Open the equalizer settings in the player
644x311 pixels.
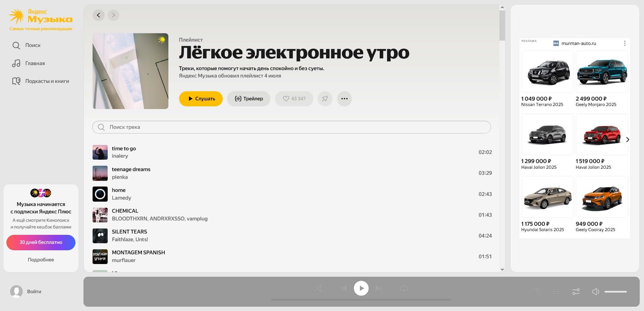pyautogui.click(x=576, y=292)
